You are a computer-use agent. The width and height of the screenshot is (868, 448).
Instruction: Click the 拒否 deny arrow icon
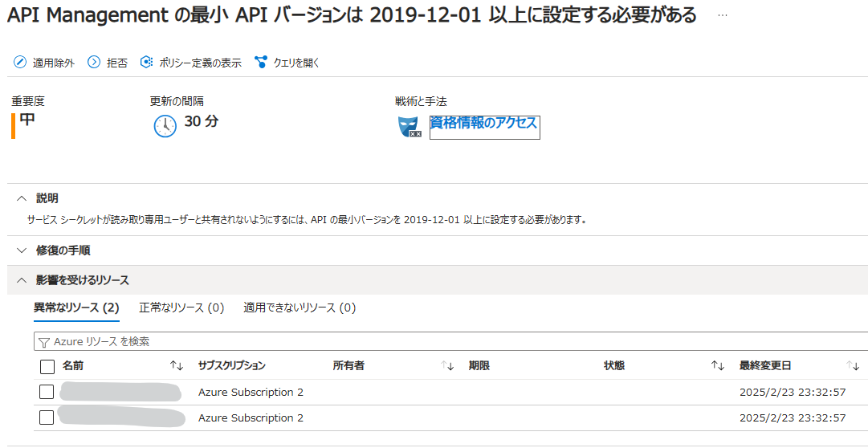[x=94, y=63]
